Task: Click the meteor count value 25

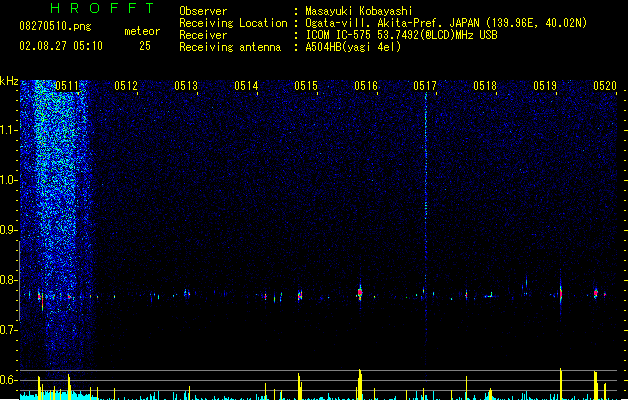Action: tap(145, 46)
